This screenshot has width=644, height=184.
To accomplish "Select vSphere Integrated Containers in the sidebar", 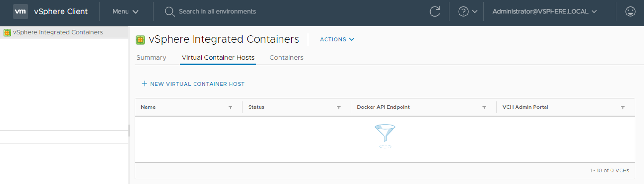I will click(x=58, y=32).
